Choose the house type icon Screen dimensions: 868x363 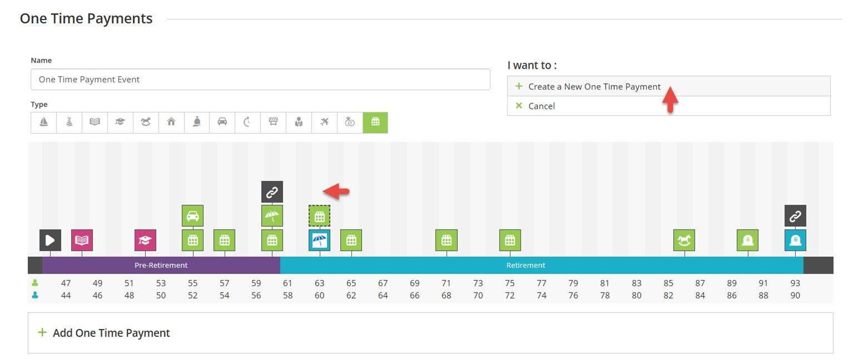coord(171,122)
